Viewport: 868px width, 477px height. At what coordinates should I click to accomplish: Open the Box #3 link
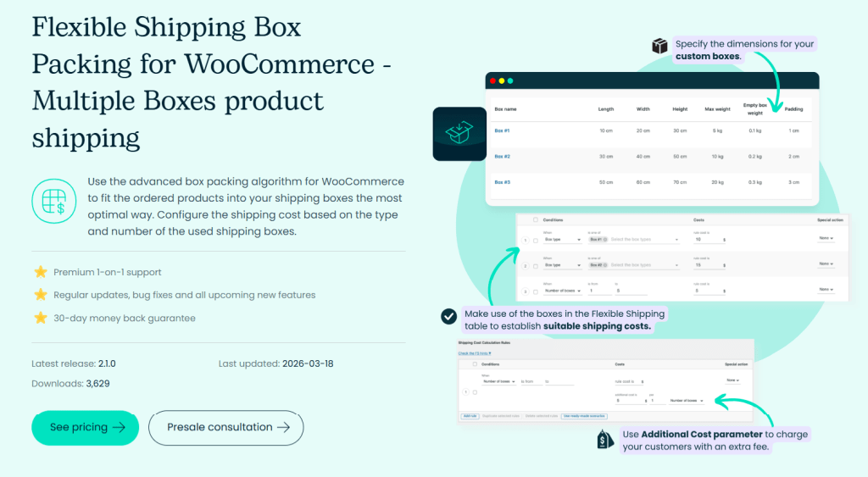point(502,182)
